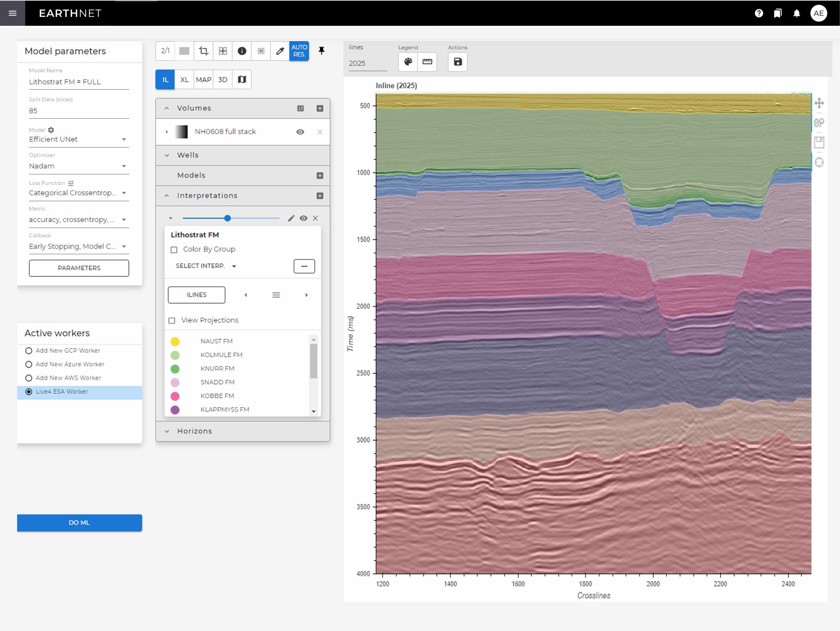This screenshot has width=840, height=631.
Task: Activate the pan tool beside the seismic view
Action: [819, 103]
